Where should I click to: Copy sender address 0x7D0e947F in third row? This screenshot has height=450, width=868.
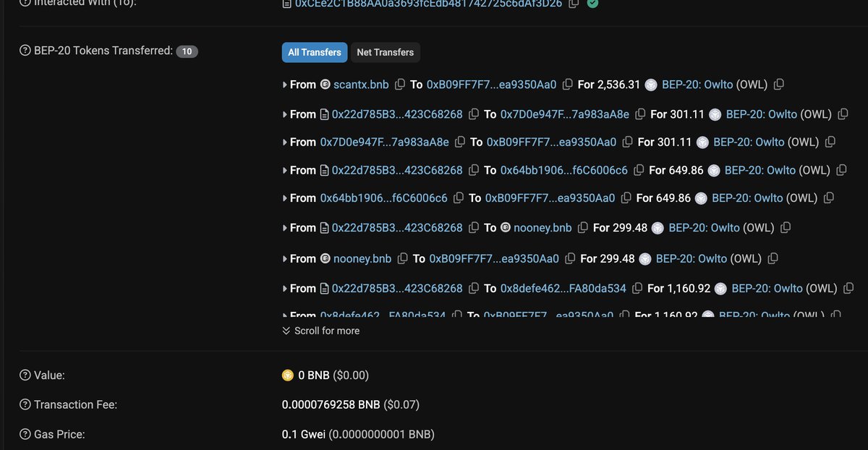(x=460, y=142)
